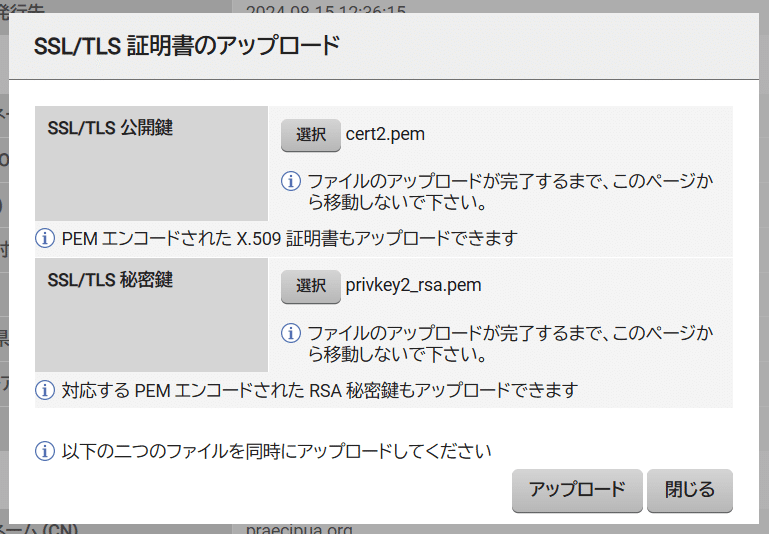
Task: Click the アップロード button
Action: pyautogui.click(x=577, y=490)
